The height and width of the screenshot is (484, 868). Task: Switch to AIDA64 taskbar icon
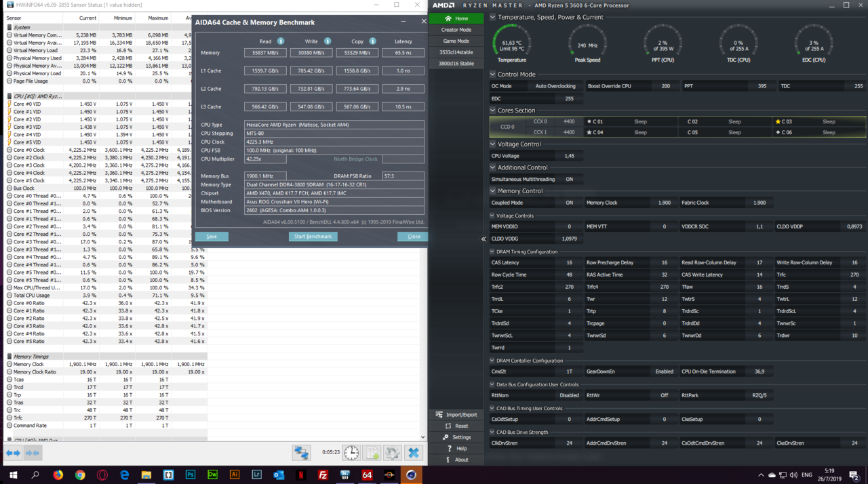pos(367,475)
